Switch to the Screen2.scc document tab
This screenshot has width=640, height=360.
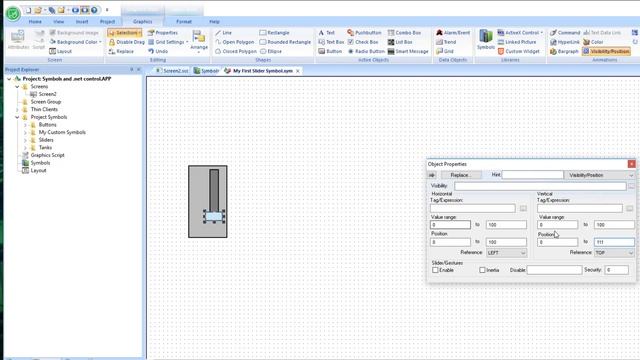pyautogui.click(x=172, y=71)
